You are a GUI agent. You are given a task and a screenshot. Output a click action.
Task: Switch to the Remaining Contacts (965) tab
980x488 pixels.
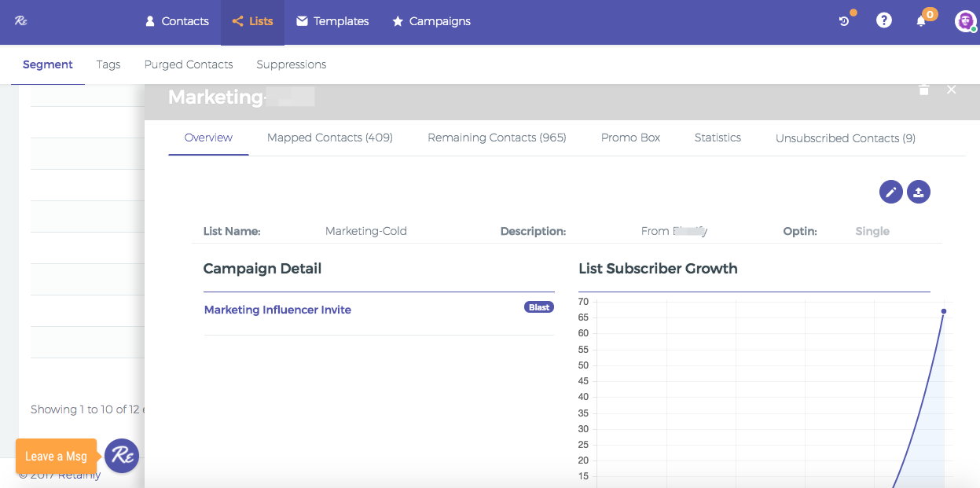497,138
